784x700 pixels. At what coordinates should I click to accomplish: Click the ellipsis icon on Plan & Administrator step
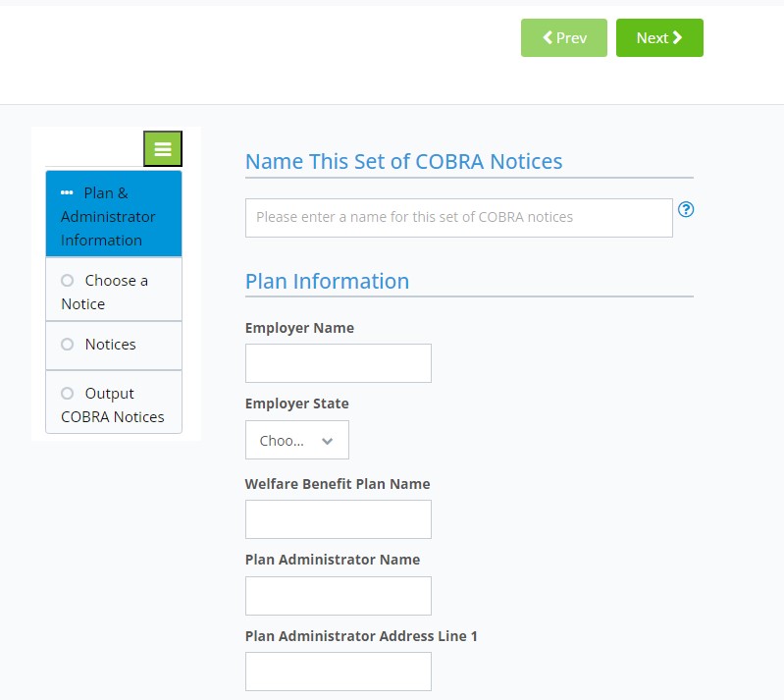coord(67,193)
